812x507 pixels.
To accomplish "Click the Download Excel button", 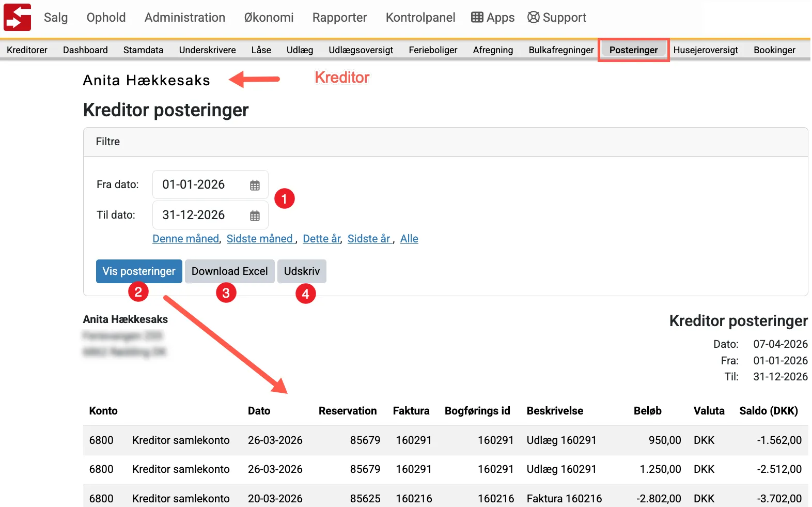I will point(230,271).
